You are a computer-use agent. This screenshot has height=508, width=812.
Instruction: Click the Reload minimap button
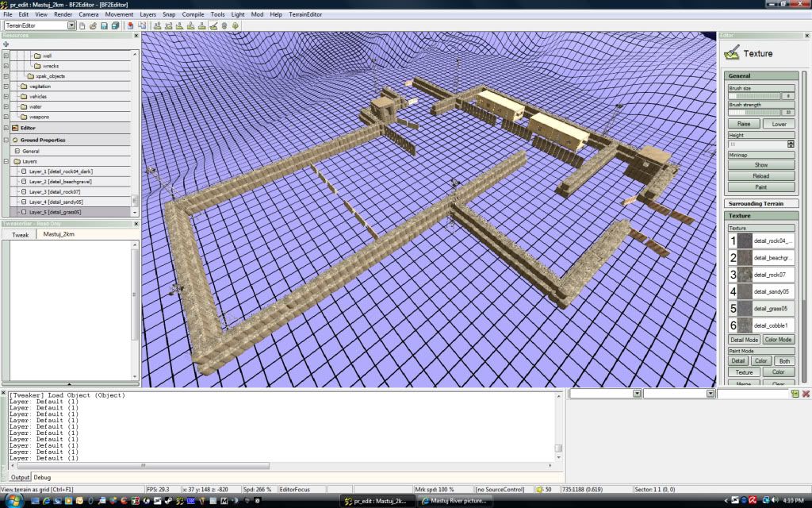click(x=760, y=176)
